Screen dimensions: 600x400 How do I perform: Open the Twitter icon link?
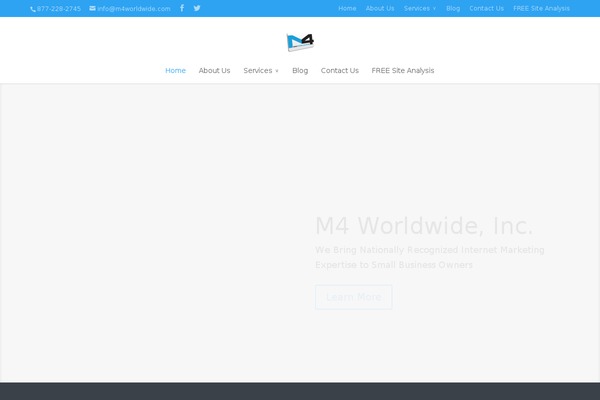(197, 8)
